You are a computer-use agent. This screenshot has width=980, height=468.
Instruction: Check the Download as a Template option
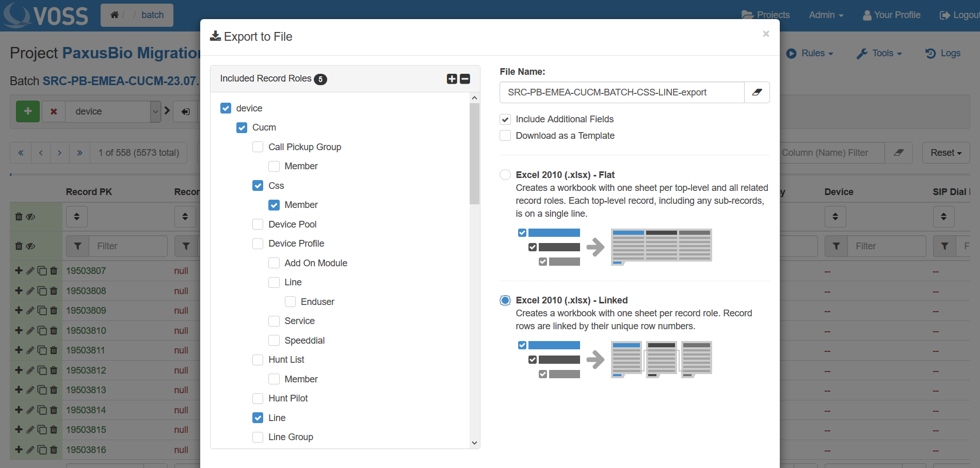[506, 136]
